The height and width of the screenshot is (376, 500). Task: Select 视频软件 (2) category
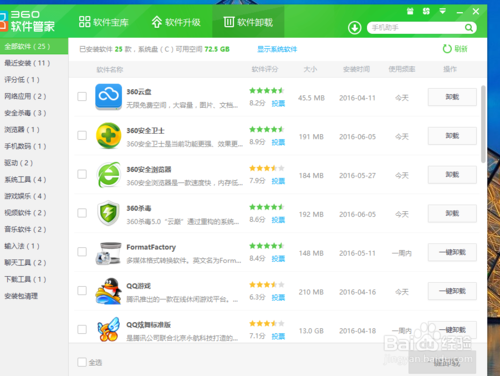[34, 213]
